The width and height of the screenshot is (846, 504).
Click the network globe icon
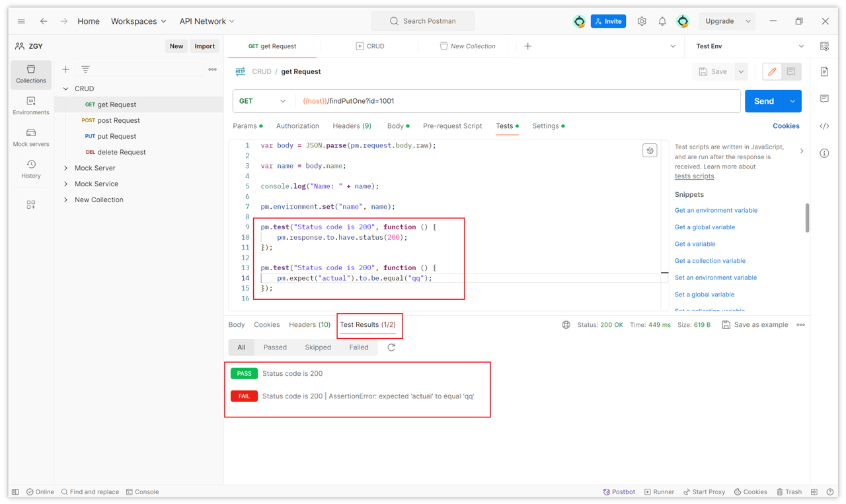566,325
